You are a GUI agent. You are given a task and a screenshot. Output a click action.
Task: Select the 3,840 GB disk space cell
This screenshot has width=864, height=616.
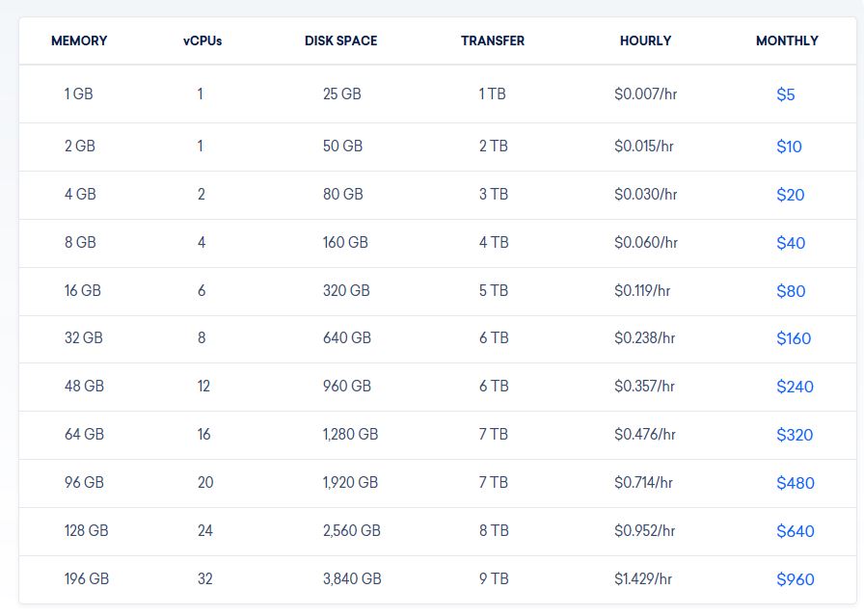point(352,579)
